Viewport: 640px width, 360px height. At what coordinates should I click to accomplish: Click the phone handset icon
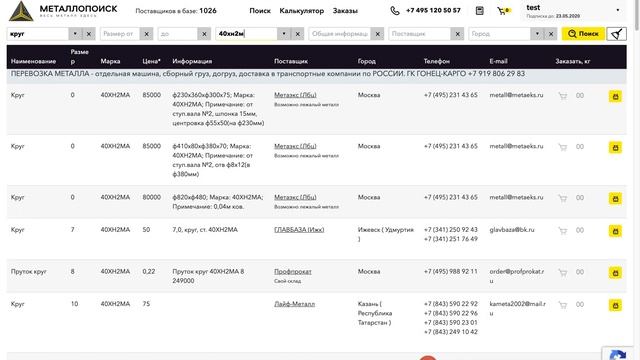(x=395, y=11)
